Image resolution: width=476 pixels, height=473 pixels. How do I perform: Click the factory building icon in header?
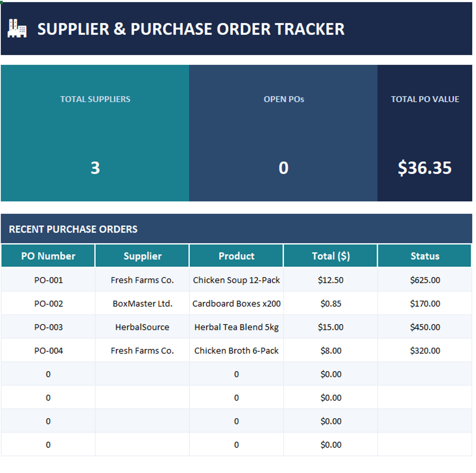pyautogui.click(x=17, y=29)
